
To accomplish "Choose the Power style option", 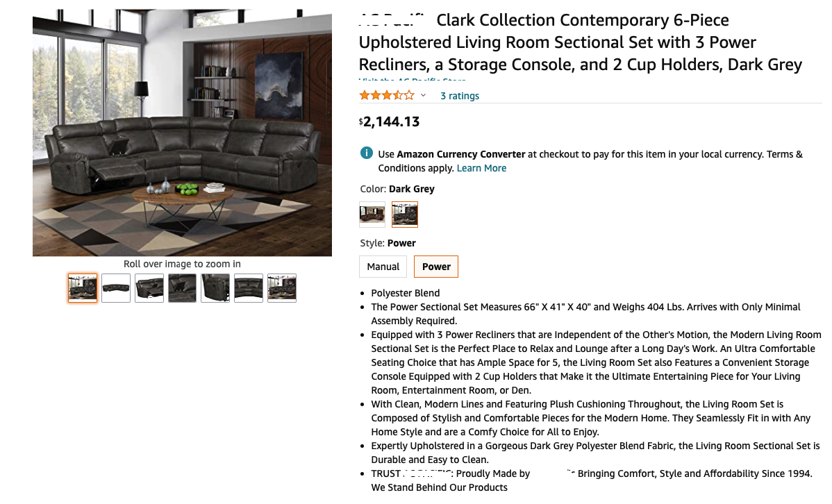I will pyautogui.click(x=436, y=267).
